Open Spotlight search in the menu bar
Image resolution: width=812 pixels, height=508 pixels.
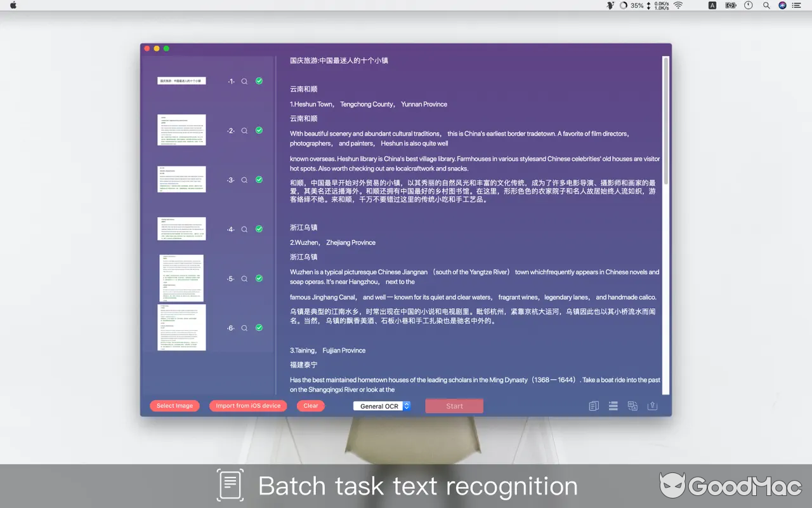click(x=766, y=5)
